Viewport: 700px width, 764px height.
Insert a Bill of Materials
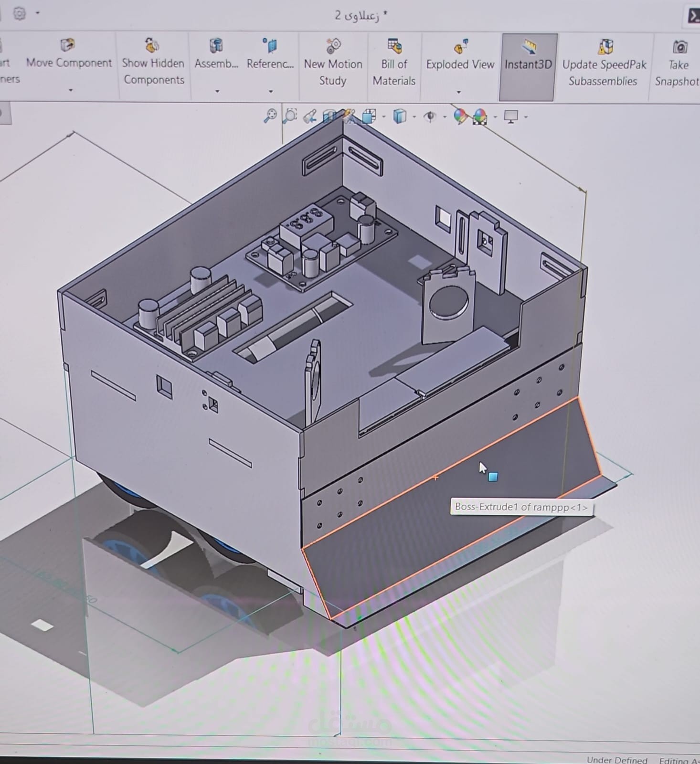394,63
